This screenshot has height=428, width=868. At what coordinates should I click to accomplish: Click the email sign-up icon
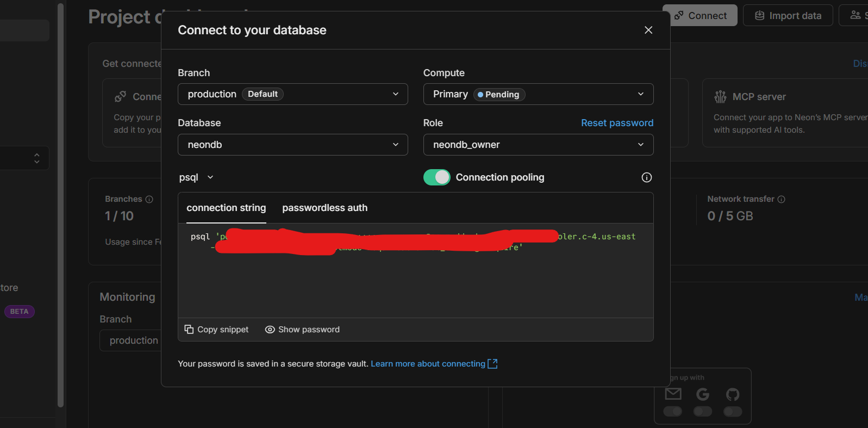click(673, 394)
